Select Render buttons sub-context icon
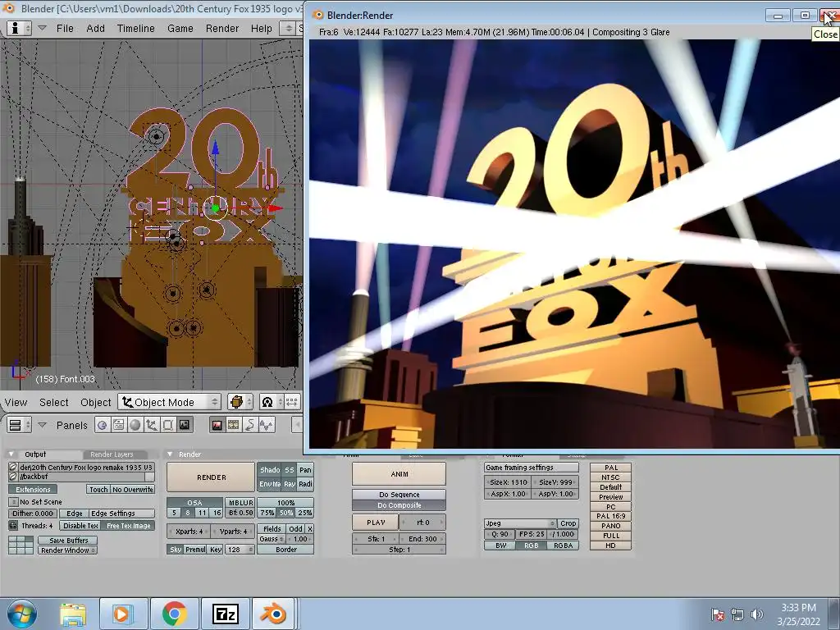Image resolution: width=840 pixels, height=630 pixels. pyautogui.click(x=217, y=425)
